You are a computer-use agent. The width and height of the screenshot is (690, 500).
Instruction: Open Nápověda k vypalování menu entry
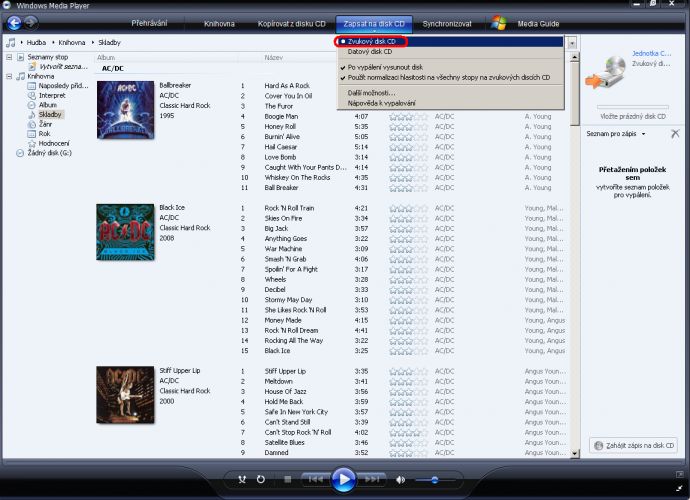coord(450,103)
